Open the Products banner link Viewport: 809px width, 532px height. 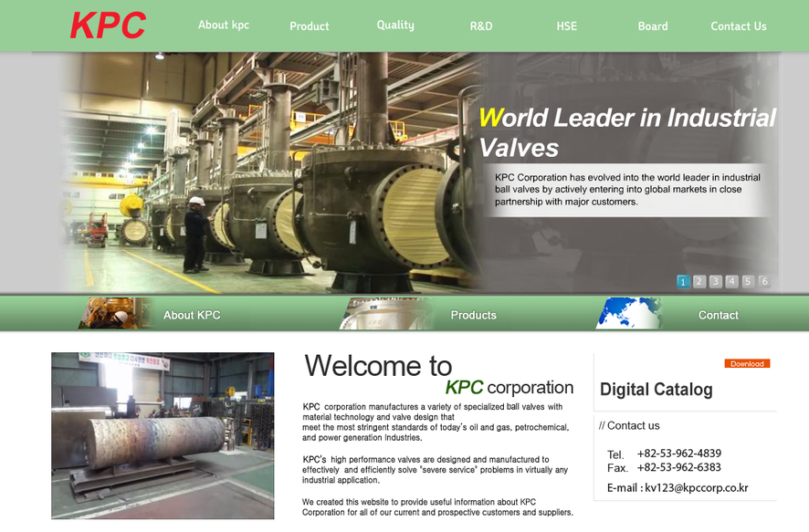tap(473, 315)
